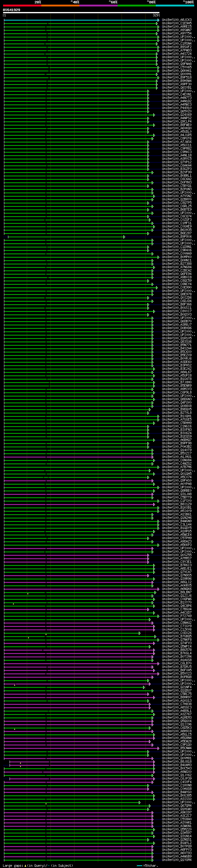Click the purple ~60% identity legend segment
The image size is (197, 868).
pyautogui.click(x=99, y=6)
